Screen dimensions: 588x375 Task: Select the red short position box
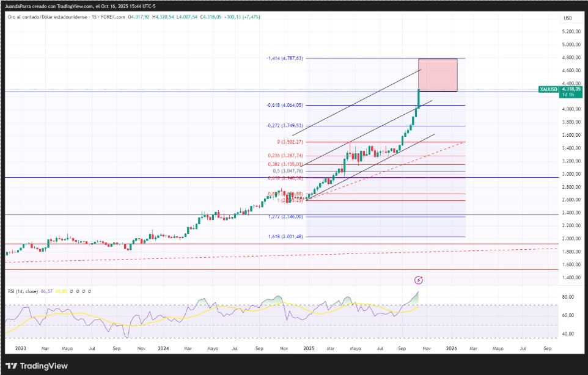pos(438,75)
